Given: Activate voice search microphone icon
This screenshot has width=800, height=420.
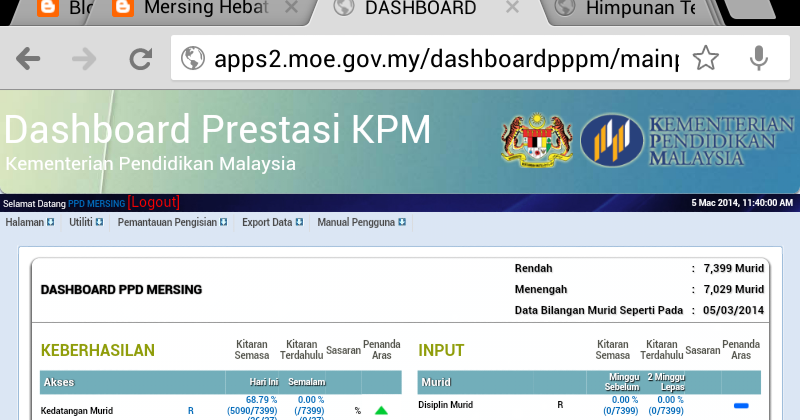Looking at the screenshot, I should click(x=759, y=58).
